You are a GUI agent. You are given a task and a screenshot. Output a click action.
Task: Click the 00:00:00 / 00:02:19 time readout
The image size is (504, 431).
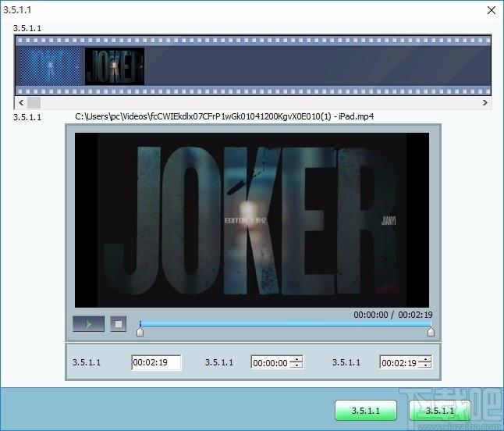tap(392, 315)
